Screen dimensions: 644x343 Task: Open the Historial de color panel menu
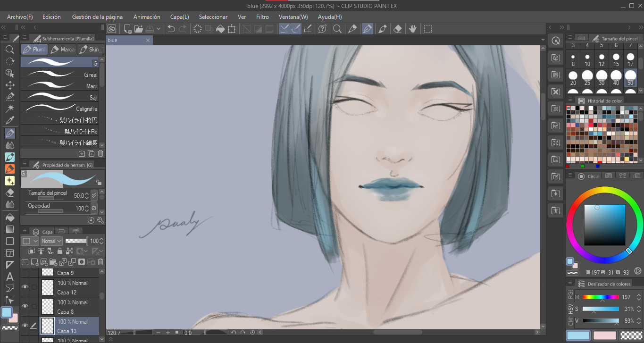pos(570,100)
